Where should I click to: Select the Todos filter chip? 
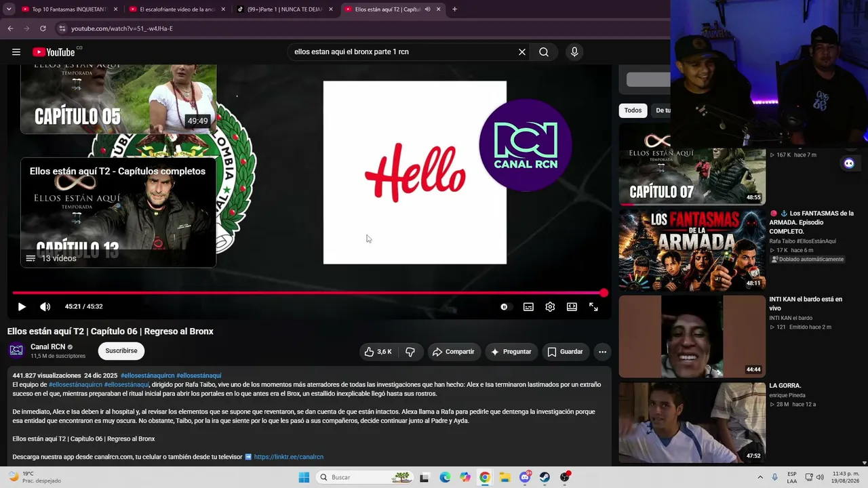[x=633, y=110]
